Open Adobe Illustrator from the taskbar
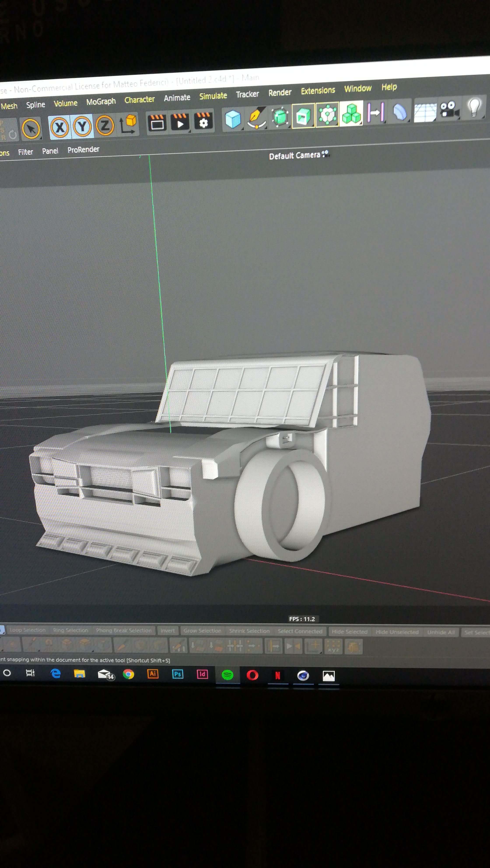This screenshot has width=490, height=868. click(153, 674)
